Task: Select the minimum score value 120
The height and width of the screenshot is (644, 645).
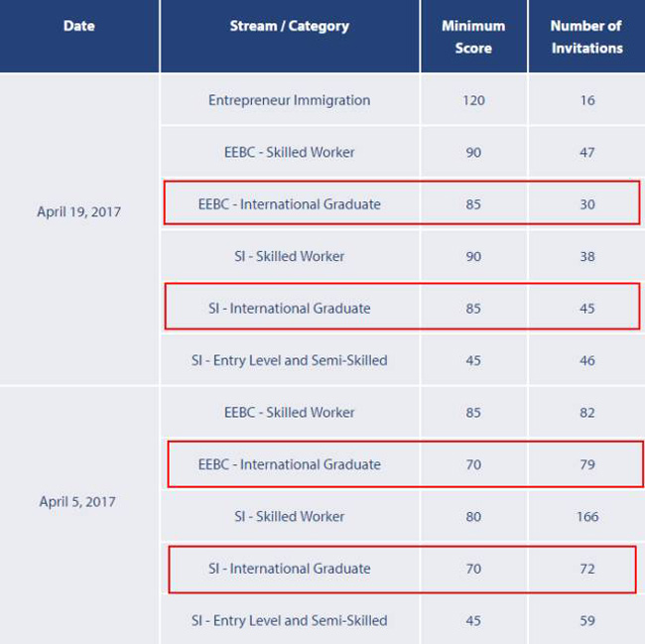Action: pos(473,100)
